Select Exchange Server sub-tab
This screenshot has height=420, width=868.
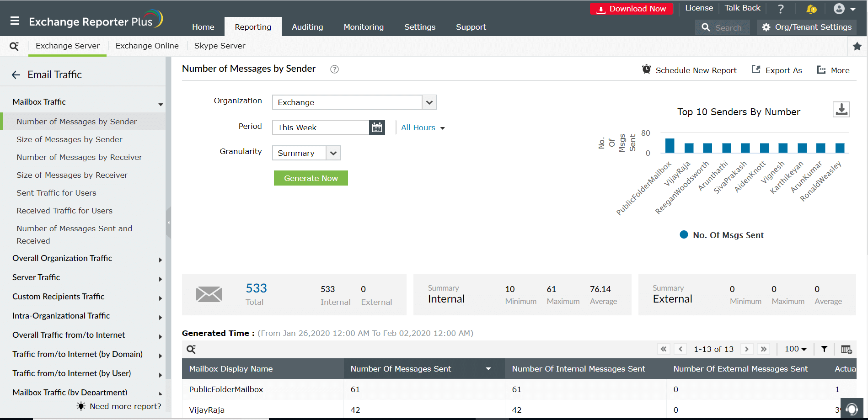coord(68,46)
